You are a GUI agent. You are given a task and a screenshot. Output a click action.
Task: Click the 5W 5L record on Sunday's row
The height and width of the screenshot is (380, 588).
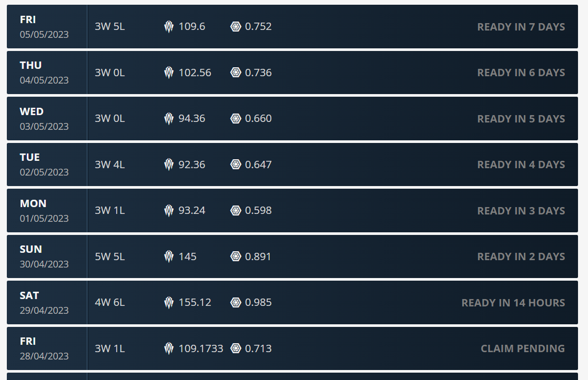pos(109,256)
